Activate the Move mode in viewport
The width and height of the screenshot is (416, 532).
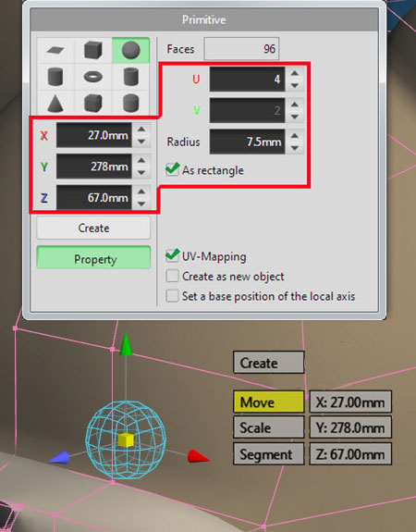point(268,402)
